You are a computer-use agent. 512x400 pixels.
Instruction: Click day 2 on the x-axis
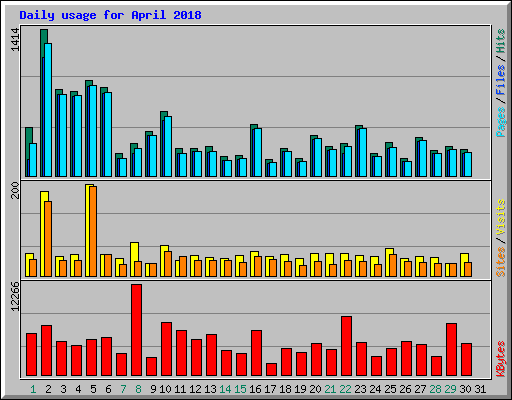[48, 389]
